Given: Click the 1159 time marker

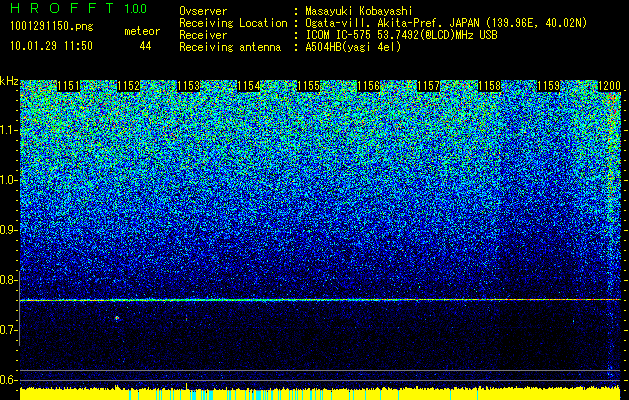Looking at the screenshot, I should click(548, 86).
